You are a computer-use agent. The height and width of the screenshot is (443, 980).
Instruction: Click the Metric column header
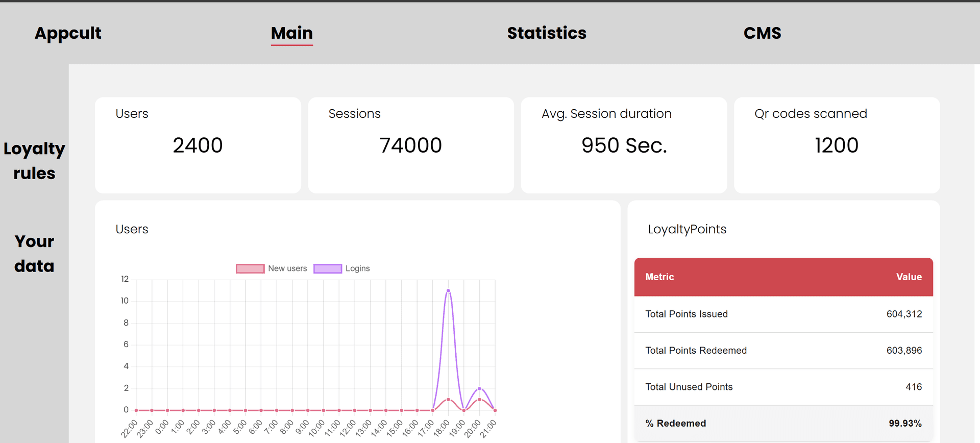(659, 277)
